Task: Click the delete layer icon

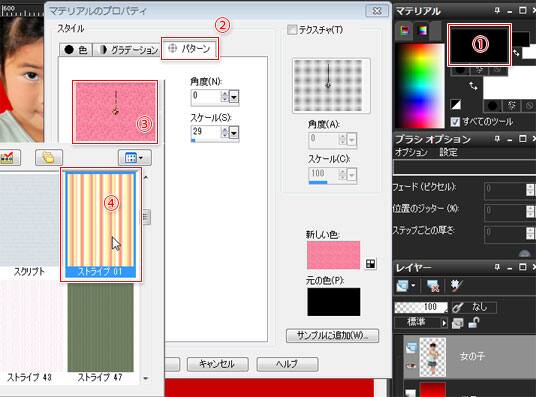Action: point(433,286)
